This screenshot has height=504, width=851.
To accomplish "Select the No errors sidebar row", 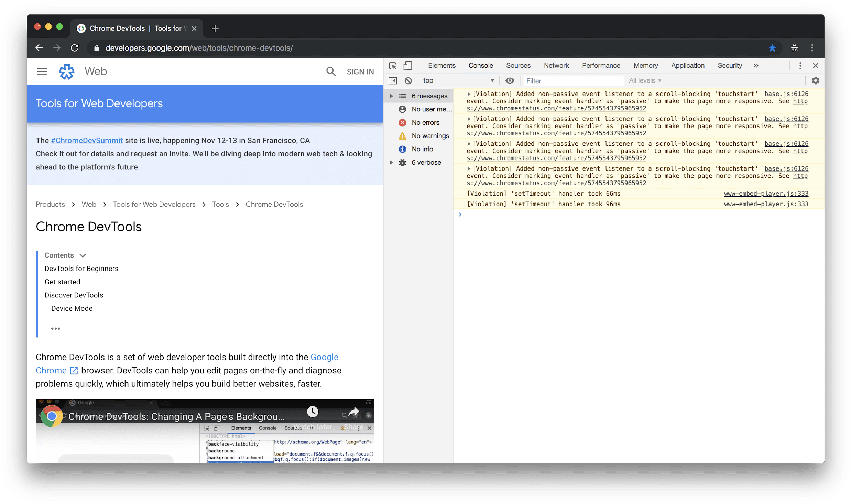I will point(418,122).
